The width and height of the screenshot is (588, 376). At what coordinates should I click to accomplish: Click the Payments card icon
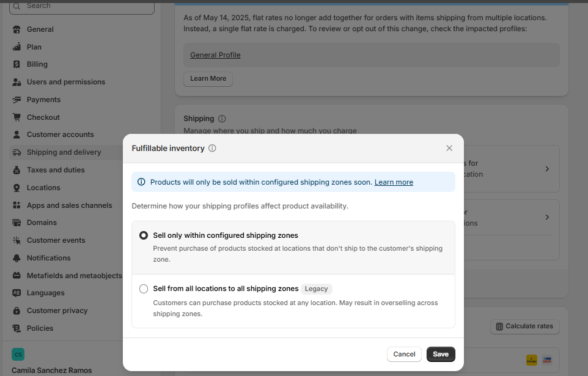tap(17, 100)
